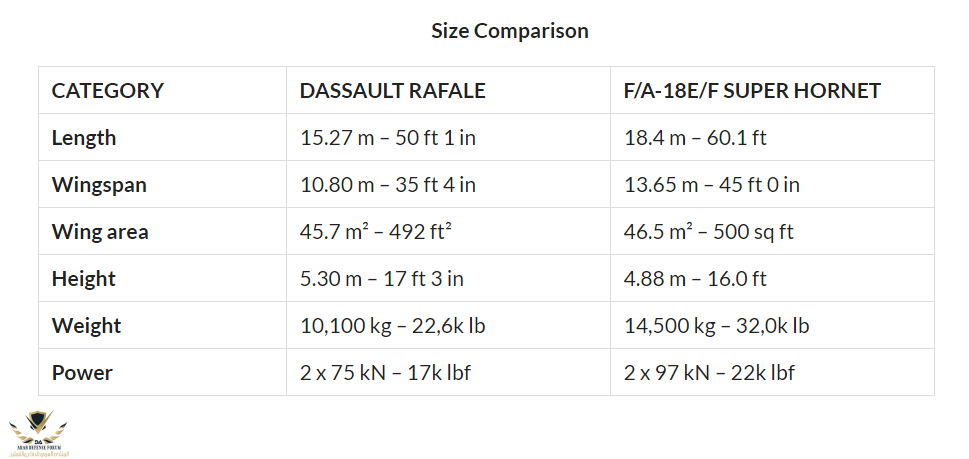This screenshot has height=459, width=969.
Task: Click the Height row label
Action: [84, 279]
